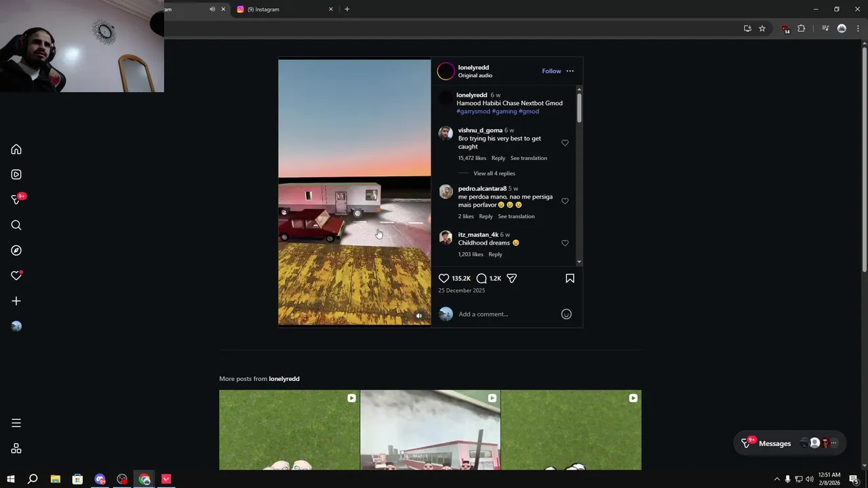Show hidden system tray icons
This screenshot has height=488, width=868.
(x=776, y=479)
